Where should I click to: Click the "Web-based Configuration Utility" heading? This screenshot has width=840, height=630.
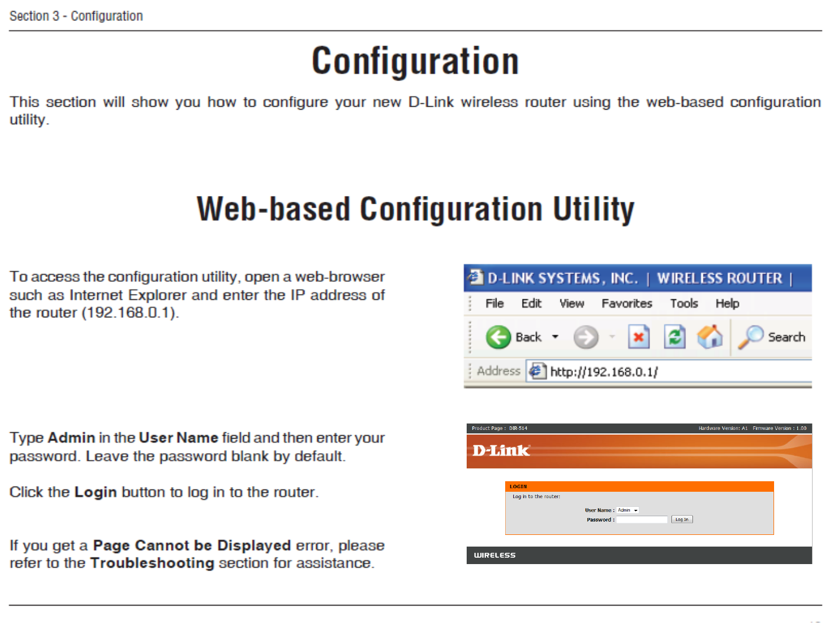(415, 209)
